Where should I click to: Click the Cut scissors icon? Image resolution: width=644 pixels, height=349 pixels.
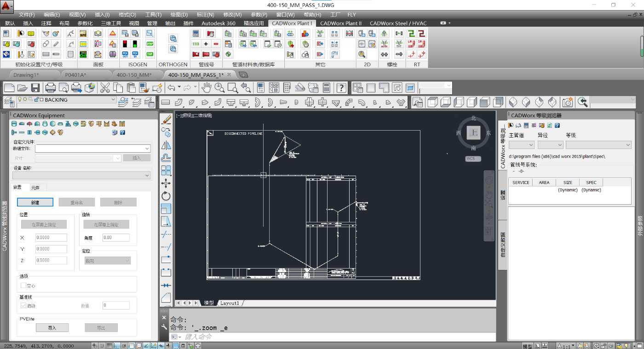(105, 88)
